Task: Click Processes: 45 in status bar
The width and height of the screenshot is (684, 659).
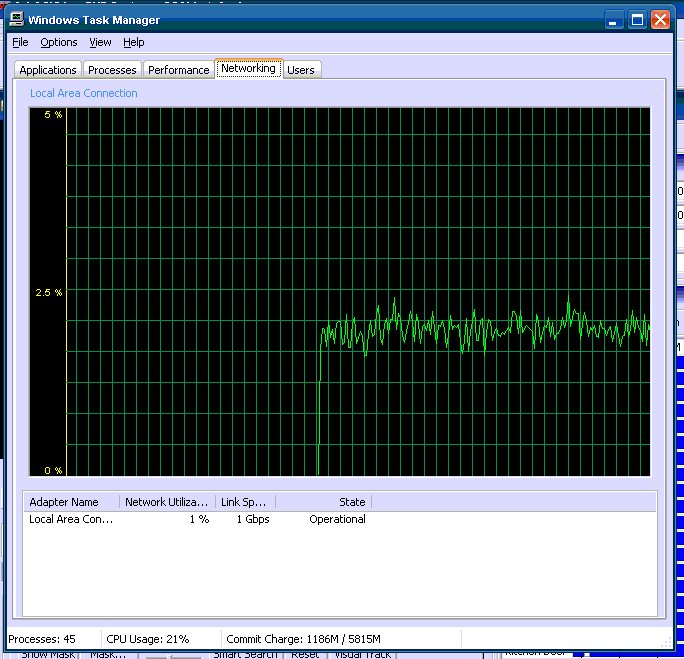Action: click(42, 639)
